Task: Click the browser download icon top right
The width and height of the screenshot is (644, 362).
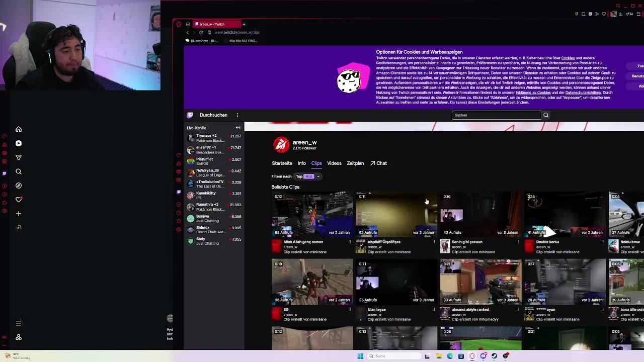Action: 620,14
